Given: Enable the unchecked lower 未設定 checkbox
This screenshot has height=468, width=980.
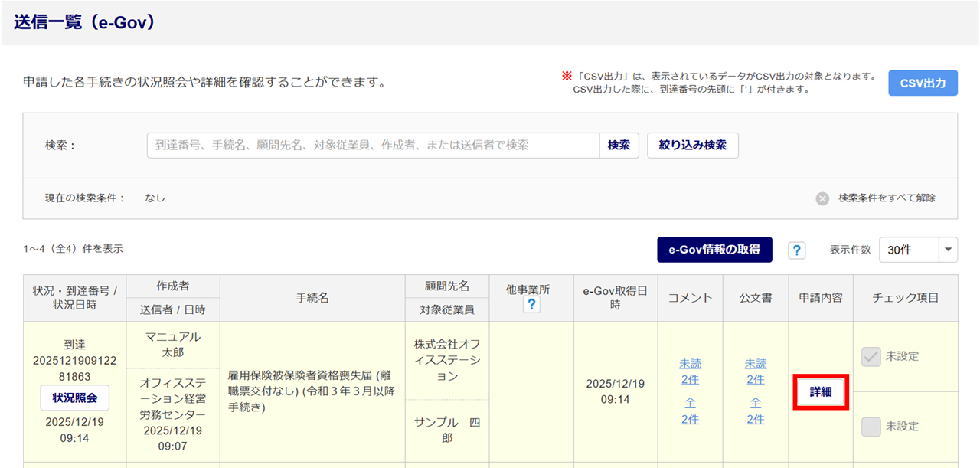Looking at the screenshot, I should [x=871, y=427].
